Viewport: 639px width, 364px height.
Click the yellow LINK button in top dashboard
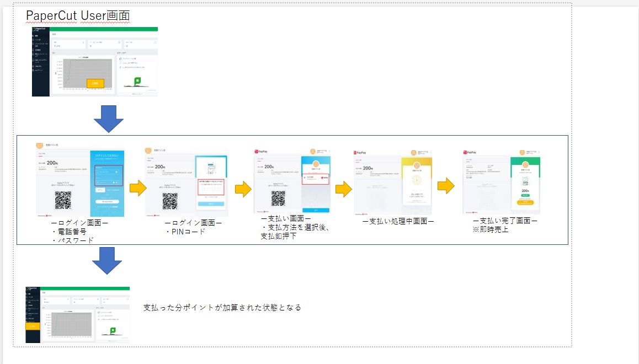[x=95, y=83]
